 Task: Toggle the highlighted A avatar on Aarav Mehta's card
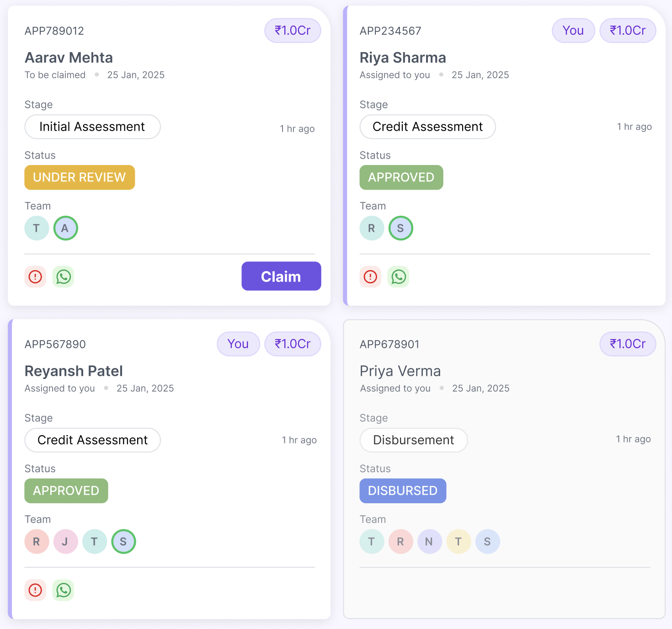coord(65,228)
